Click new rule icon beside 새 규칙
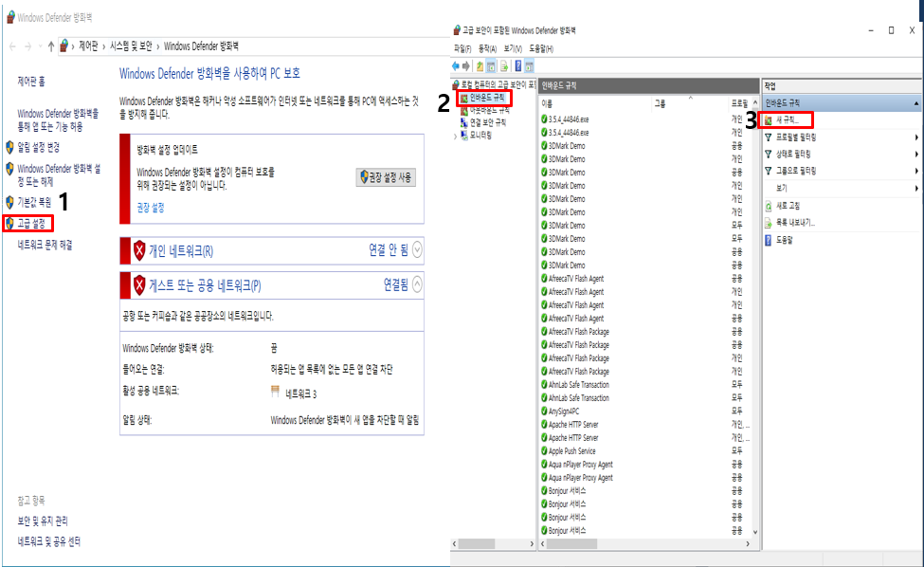Screen dimensions: 924x567 point(769,120)
